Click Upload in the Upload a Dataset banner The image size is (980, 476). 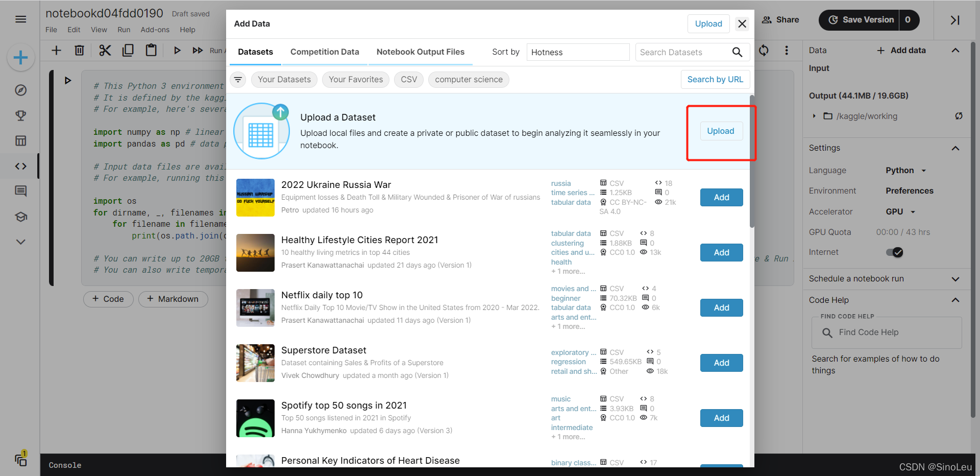click(721, 131)
